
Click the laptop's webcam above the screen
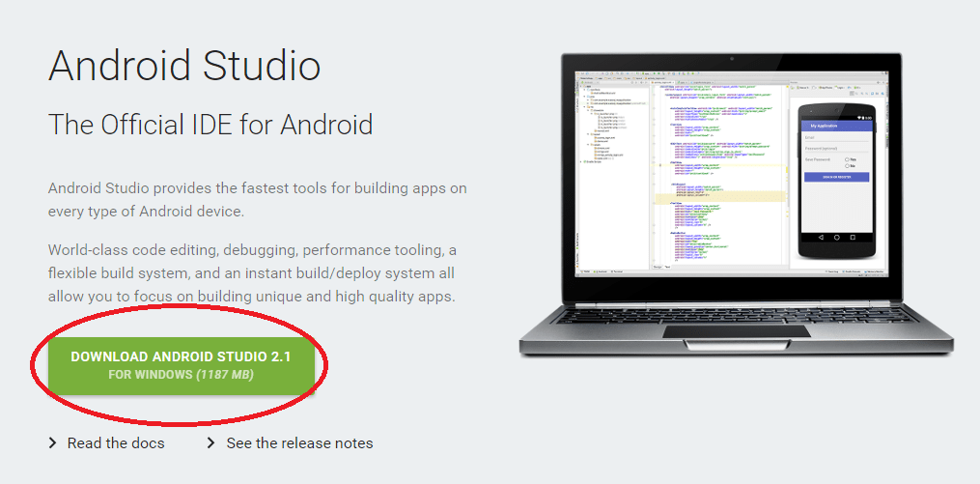pyautogui.click(x=731, y=59)
